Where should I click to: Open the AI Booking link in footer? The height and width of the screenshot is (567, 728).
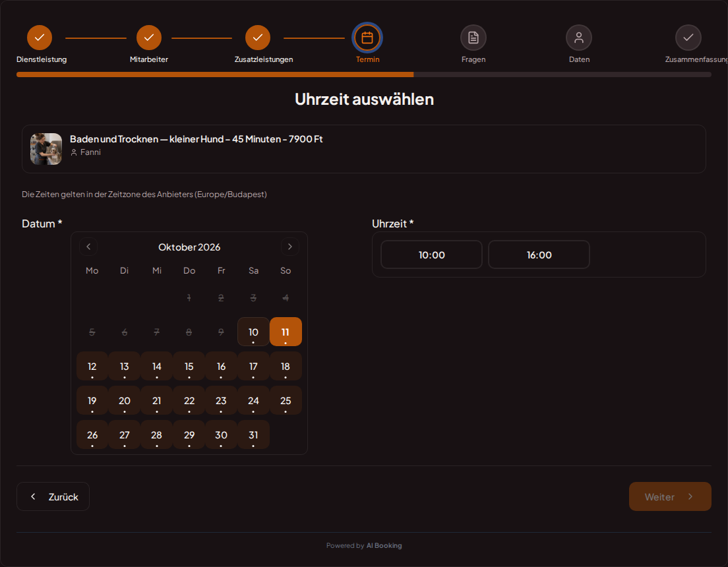point(384,545)
